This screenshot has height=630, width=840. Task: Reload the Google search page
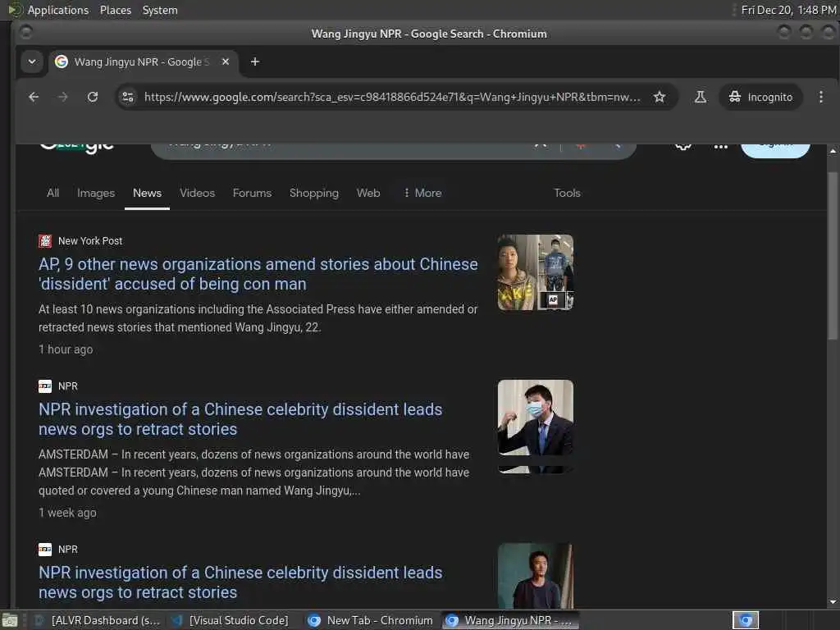tap(93, 97)
